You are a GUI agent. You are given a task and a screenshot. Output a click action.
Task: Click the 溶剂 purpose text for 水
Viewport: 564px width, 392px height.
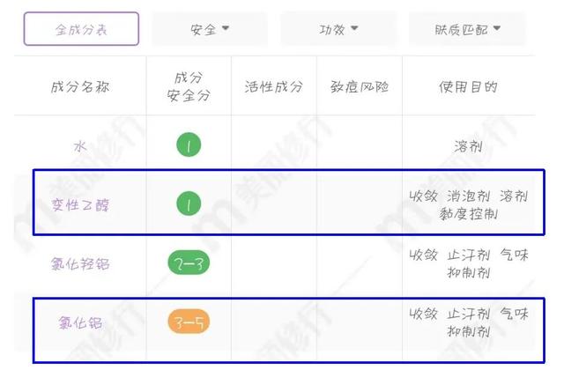click(468, 146)
